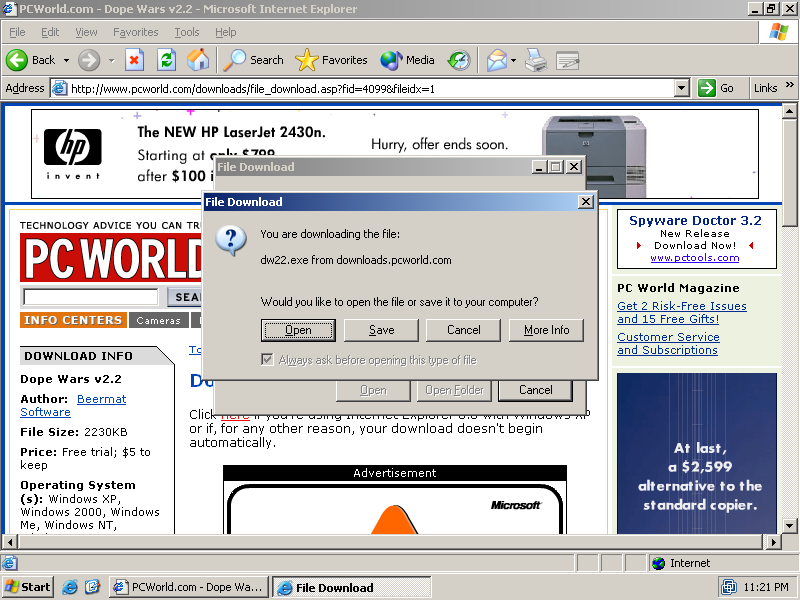Click the horizontal scrollbar left arrow

[x=10, y=541]
